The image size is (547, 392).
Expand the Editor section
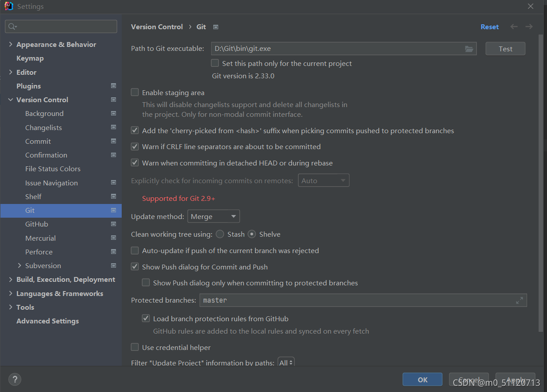[x=11, y=72]
